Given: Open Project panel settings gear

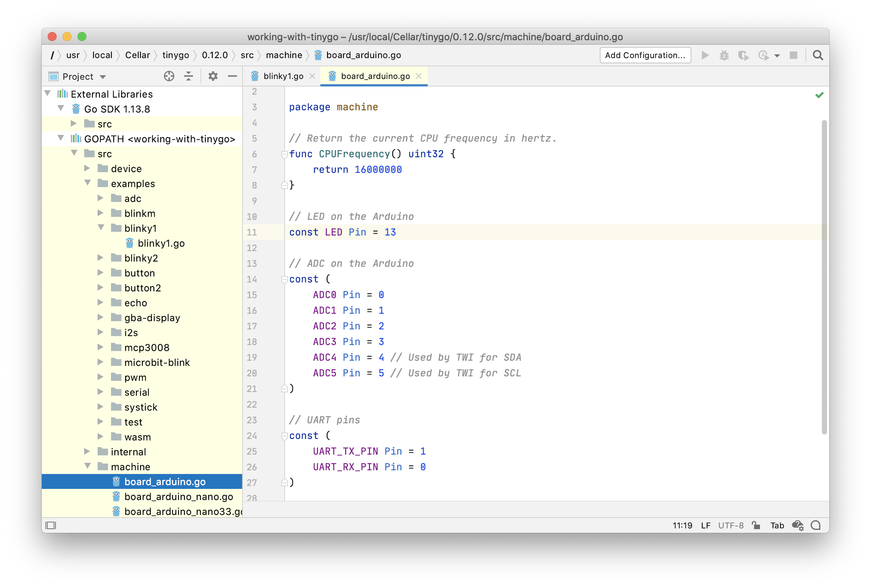Looking at the screenshot, I should 213,76.
